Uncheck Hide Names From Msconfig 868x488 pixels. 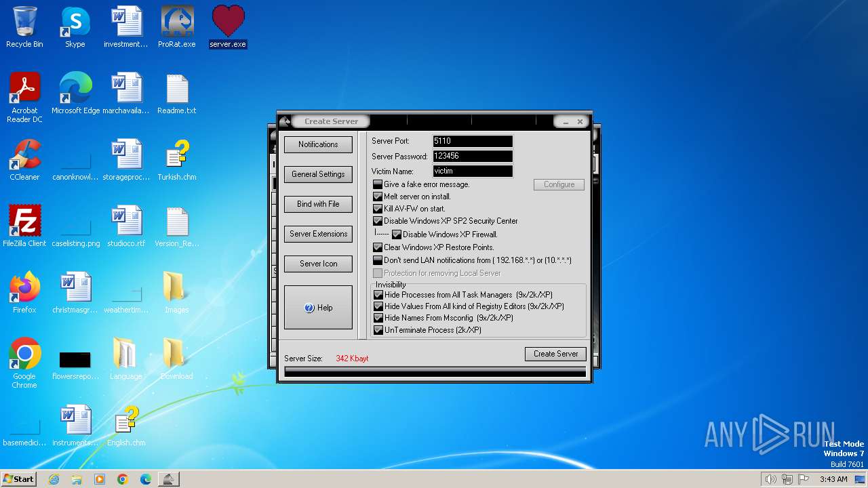coord(378,318)
